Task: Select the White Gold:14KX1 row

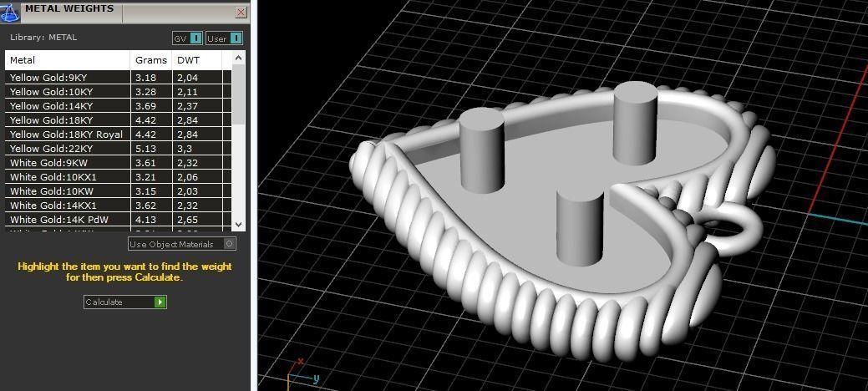Action: coord(118,206)
